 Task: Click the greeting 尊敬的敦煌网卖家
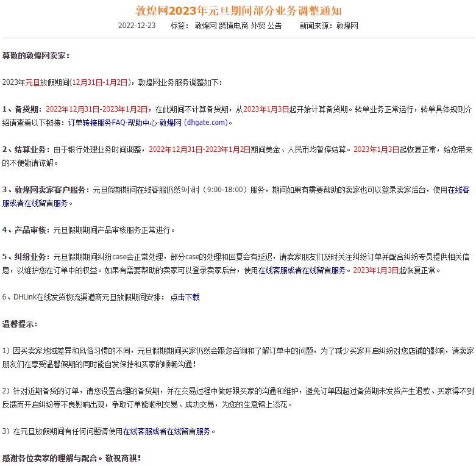pos(36,56)
